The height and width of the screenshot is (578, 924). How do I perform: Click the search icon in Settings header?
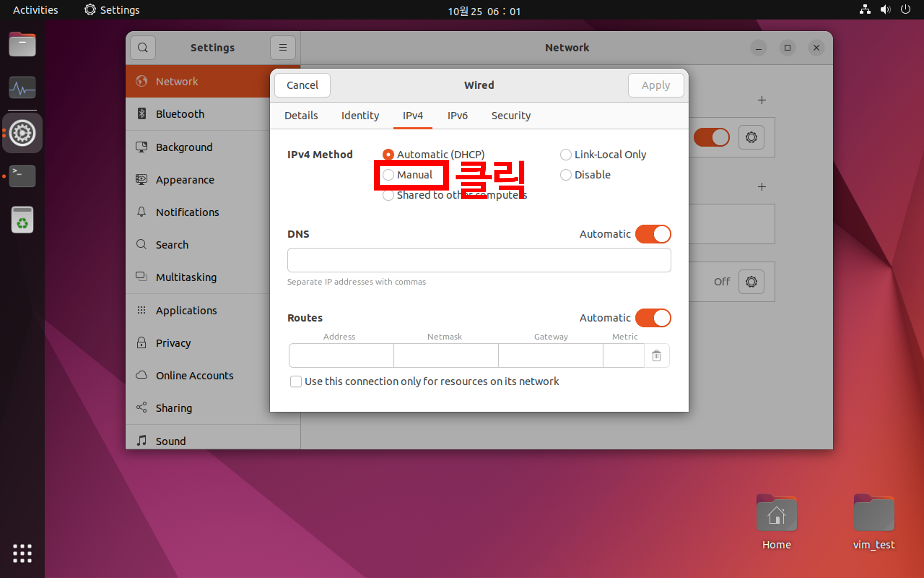(143, 48)
